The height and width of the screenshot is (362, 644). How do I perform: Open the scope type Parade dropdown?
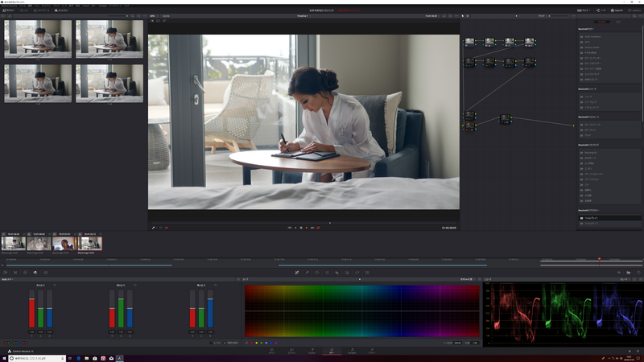(625, 279)
